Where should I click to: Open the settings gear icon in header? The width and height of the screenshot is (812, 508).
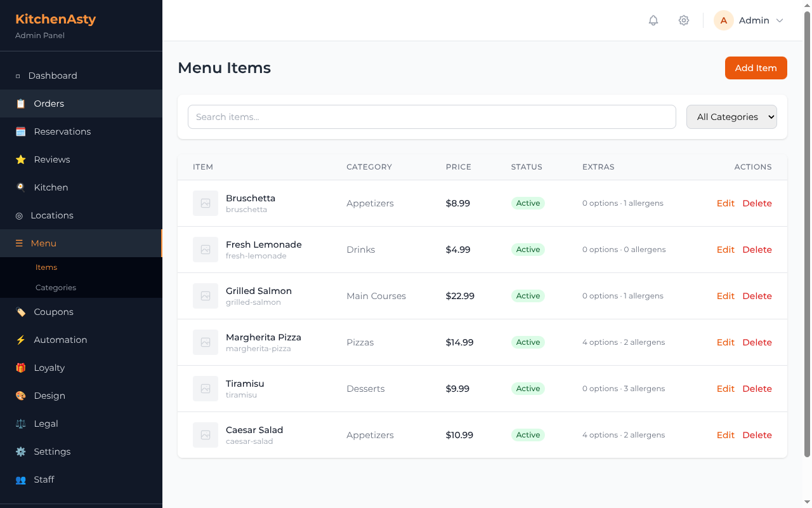[683, 20]
